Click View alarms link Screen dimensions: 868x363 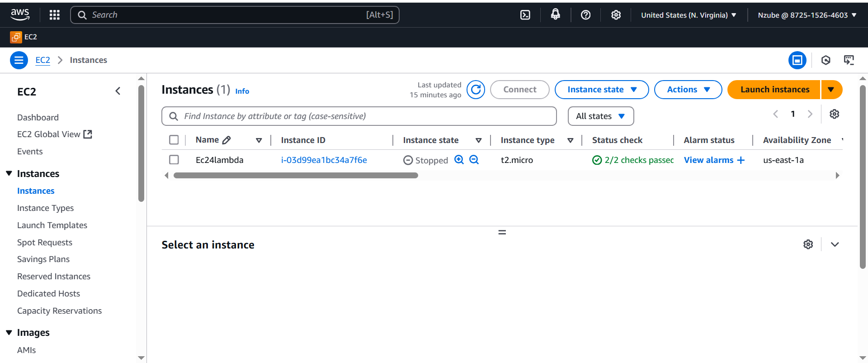coord(708,160)
